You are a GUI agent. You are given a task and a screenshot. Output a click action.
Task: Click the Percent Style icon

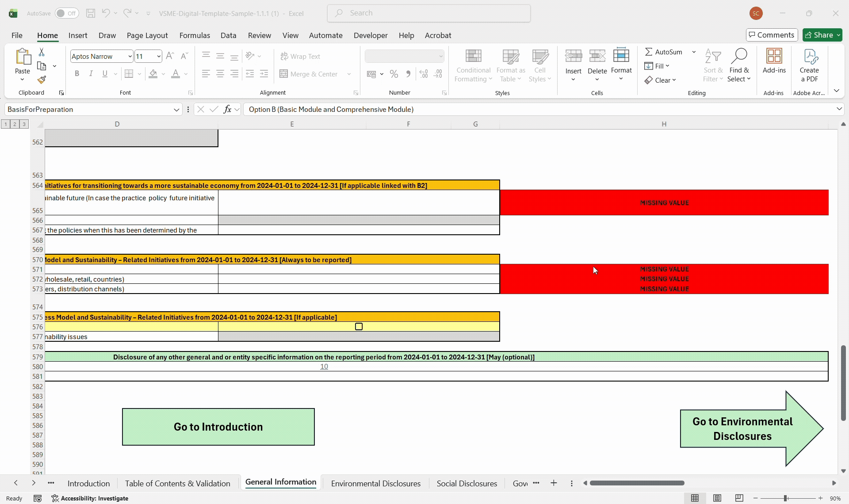[x=394, y=74]
